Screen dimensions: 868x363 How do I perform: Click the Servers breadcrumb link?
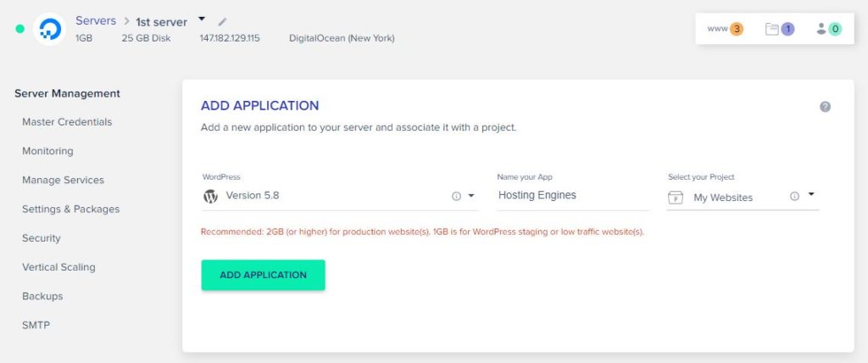(96, 21)
